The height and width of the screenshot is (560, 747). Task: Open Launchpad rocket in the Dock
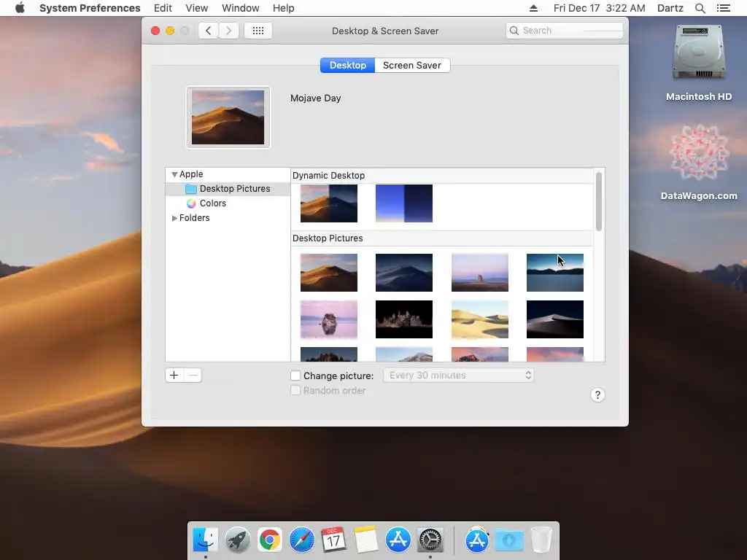(237, 540)
